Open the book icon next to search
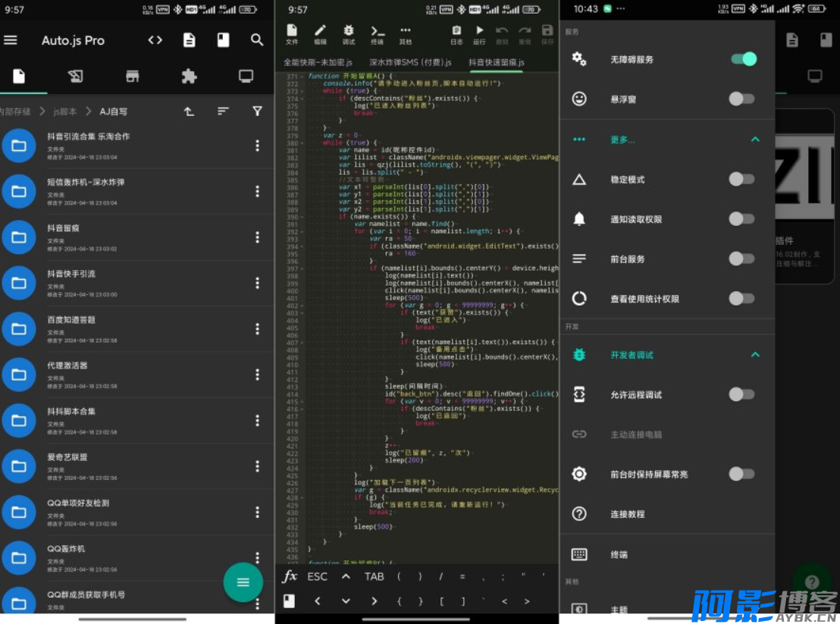The image size is (840, 624). [223, 40]
